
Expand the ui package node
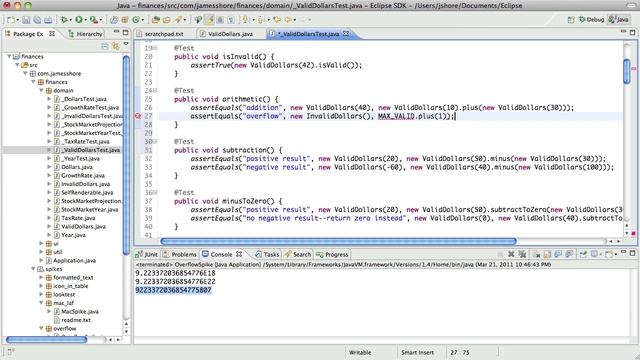(x=41, y=243)
